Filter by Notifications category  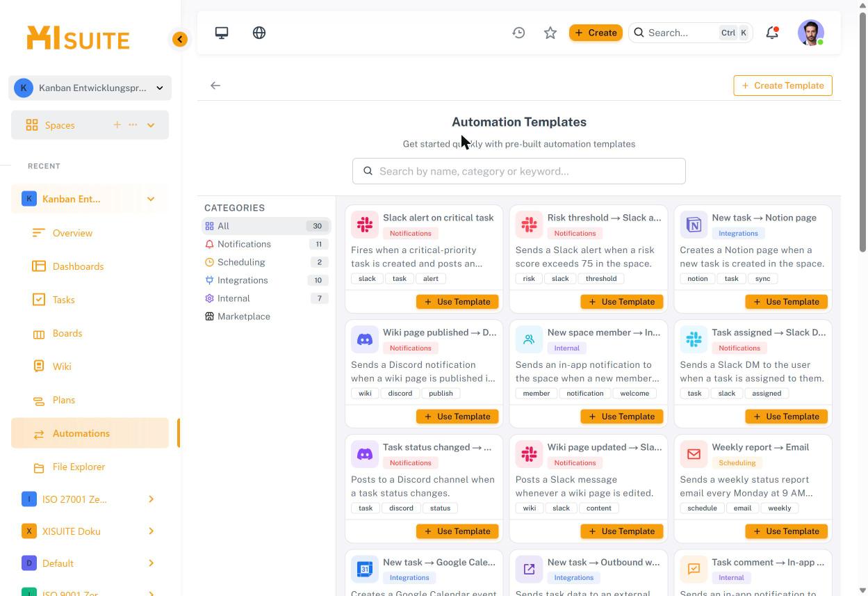266,244
